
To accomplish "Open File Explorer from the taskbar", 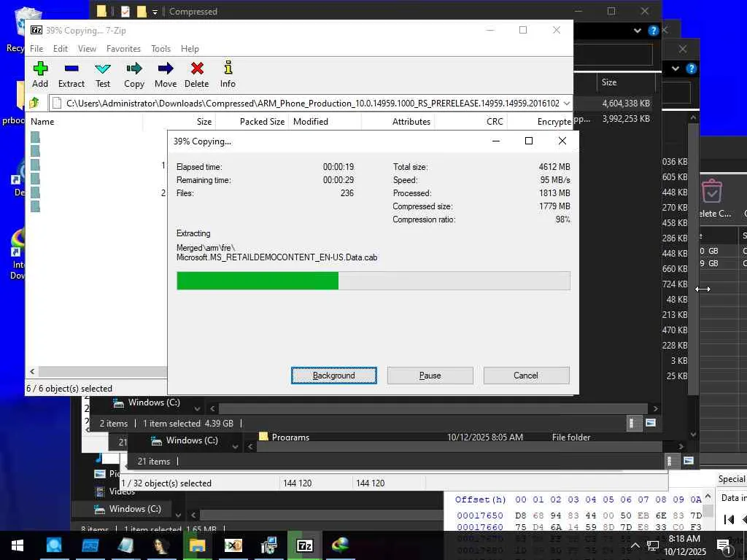I will point(197,545).
